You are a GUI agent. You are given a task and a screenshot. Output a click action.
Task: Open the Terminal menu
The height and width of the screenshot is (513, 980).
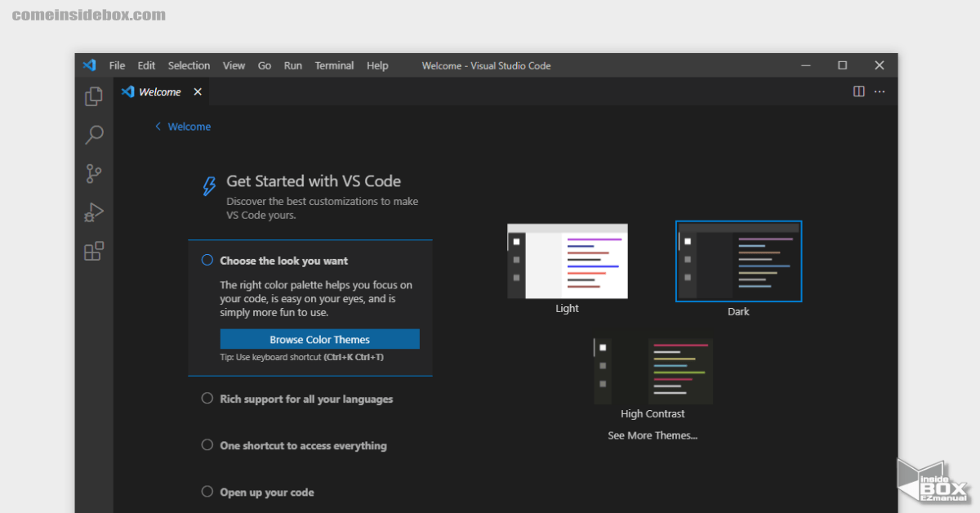point(334,65)
